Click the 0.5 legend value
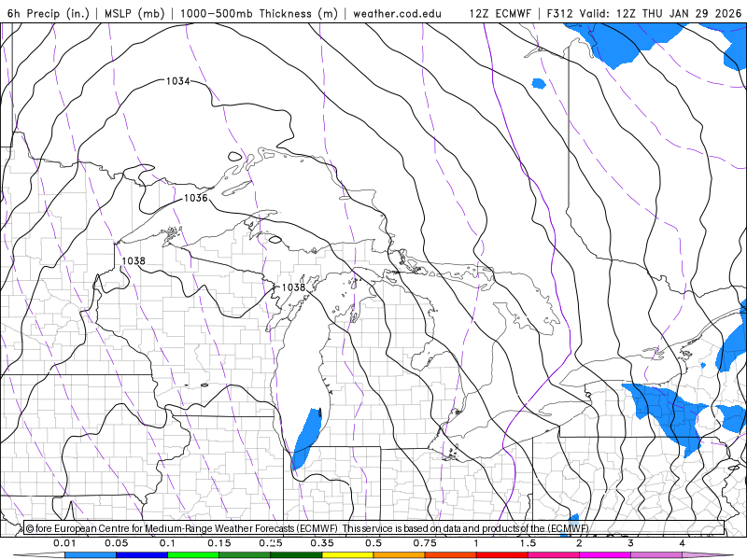 tap(373, 543)
